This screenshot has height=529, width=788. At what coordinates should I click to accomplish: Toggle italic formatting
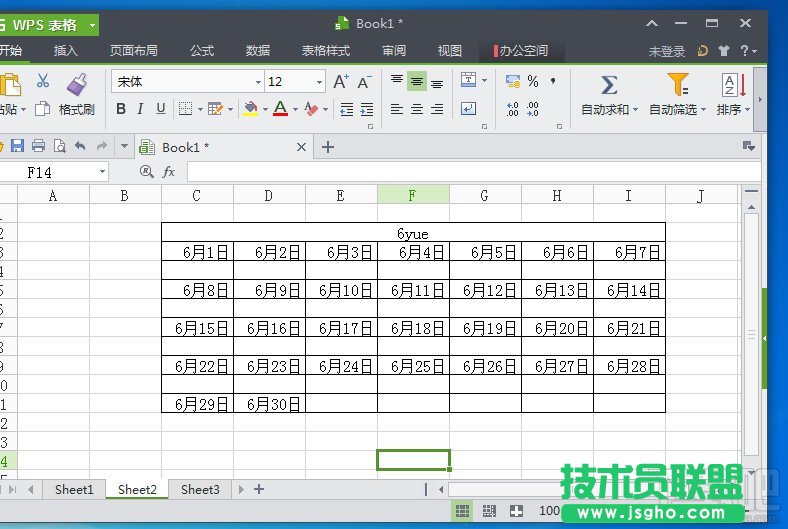tap(140, 109)
